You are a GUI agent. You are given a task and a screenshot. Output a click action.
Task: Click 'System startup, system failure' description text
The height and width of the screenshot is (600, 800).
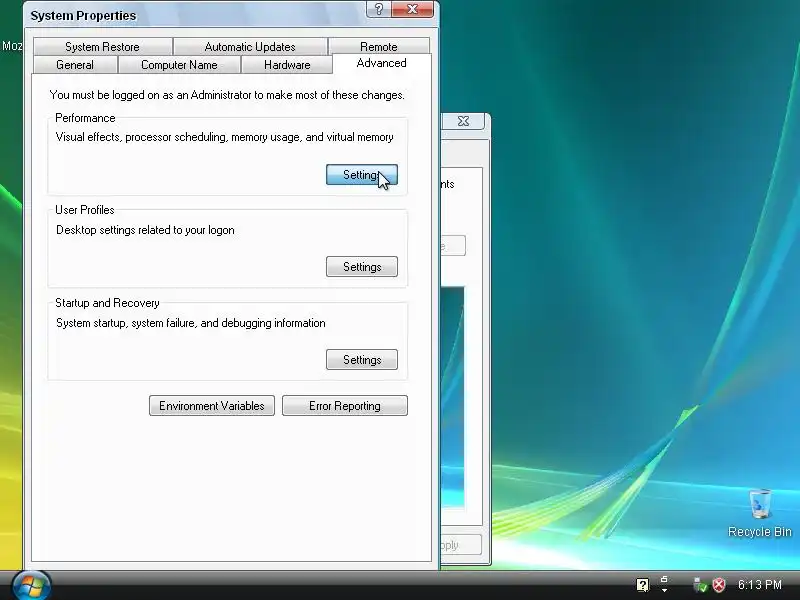[191, 323]
